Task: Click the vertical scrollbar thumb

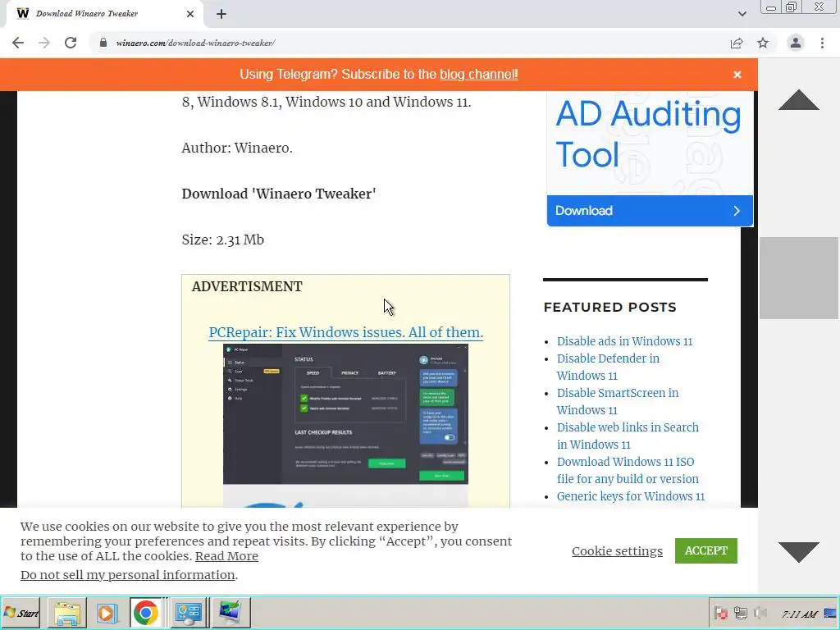Action: 799,278
